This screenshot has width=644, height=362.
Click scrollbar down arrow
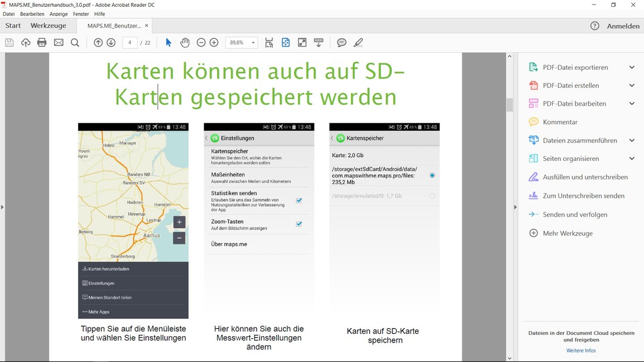pos(509,358)
